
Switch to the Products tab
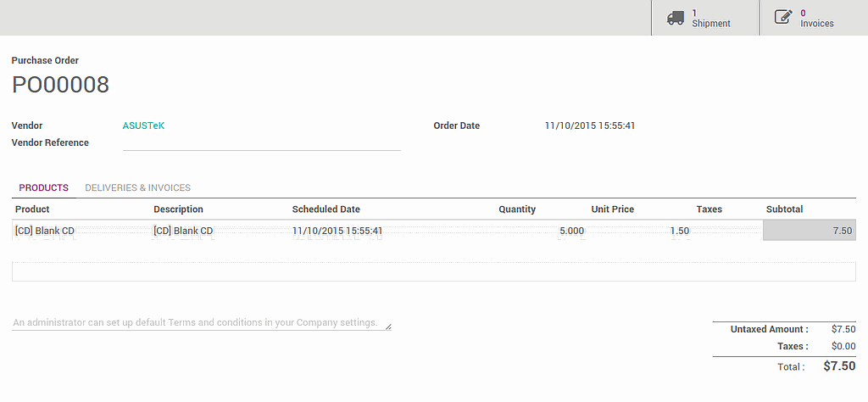43,187
